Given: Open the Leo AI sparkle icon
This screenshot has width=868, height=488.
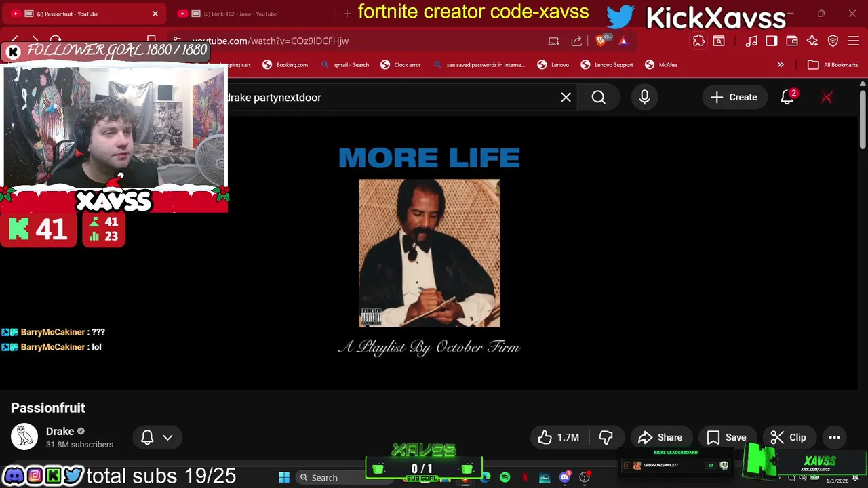Looking at the screenshot, I should (812, 41).
